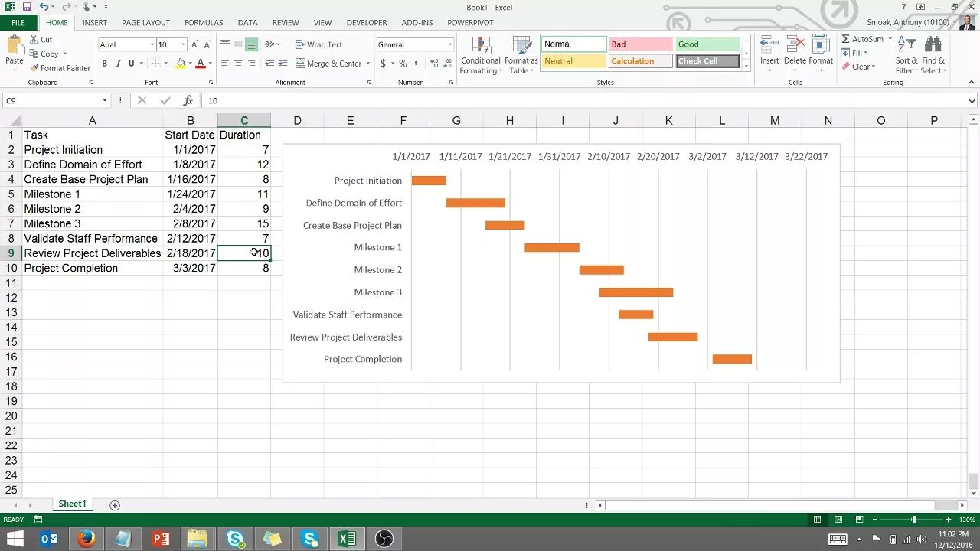Apply Conditional Formatting from the ribbon

[x=480, y=54]
